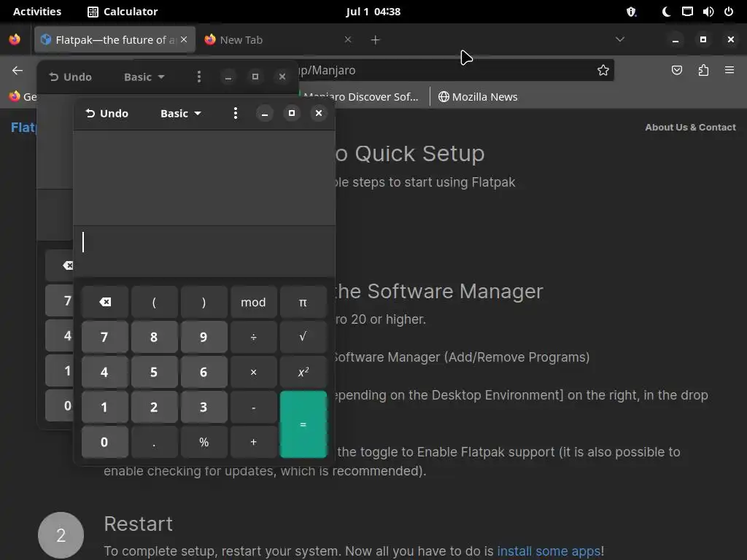This screenshot has width=747, height=560.
Task: Click digit 0 in front calculator
Action: (x=105, y=442)
